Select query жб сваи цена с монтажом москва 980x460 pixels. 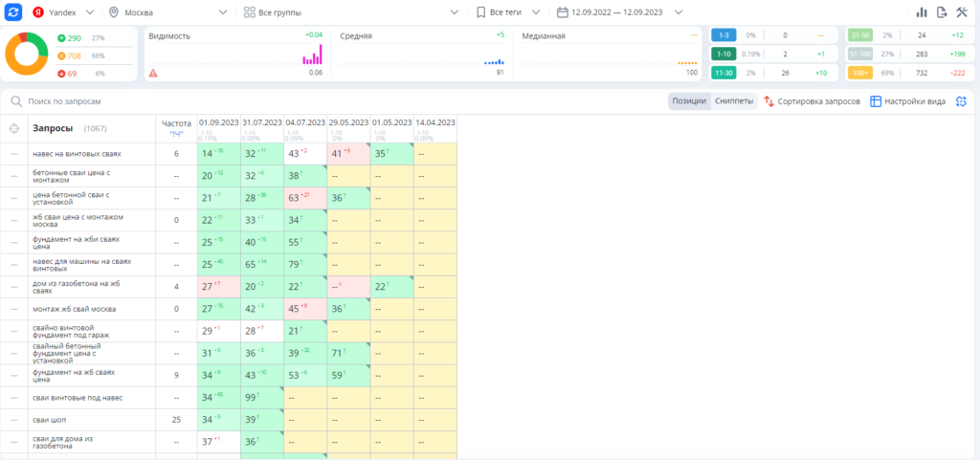pos(78,220)
